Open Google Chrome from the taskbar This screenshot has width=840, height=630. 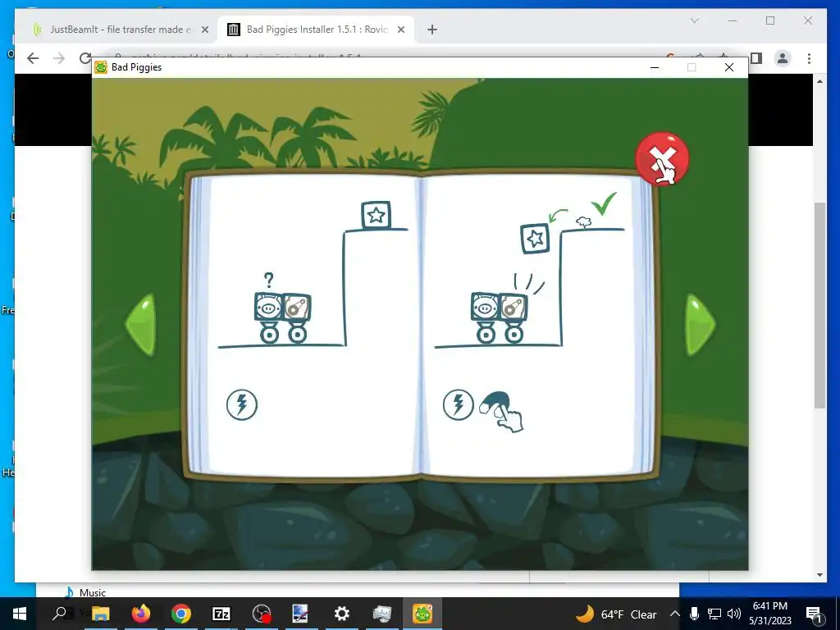(181, 614)
